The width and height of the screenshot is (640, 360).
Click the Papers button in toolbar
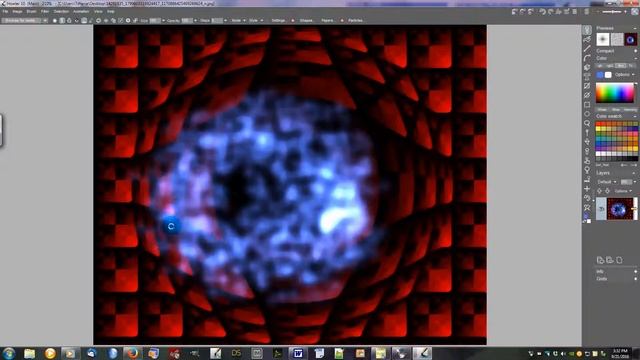click(x=327, y=20)
